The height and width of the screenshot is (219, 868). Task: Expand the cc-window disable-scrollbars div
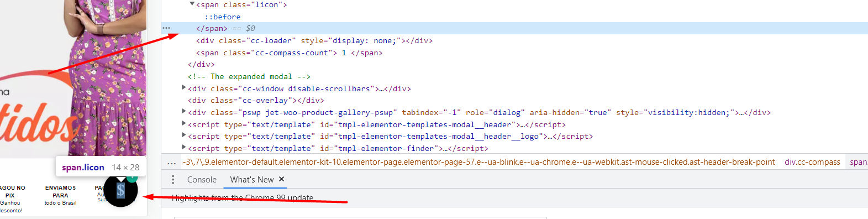[184, 88]
